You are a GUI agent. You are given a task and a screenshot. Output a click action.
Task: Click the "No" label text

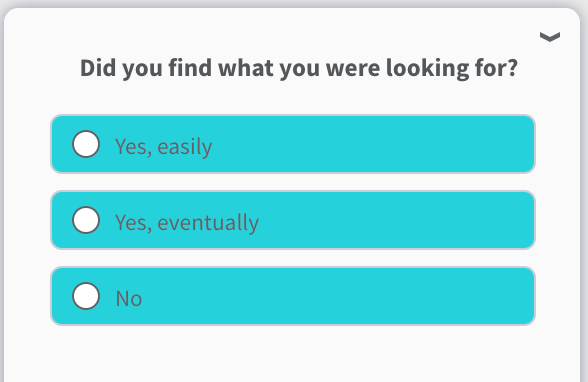(129, 299)
